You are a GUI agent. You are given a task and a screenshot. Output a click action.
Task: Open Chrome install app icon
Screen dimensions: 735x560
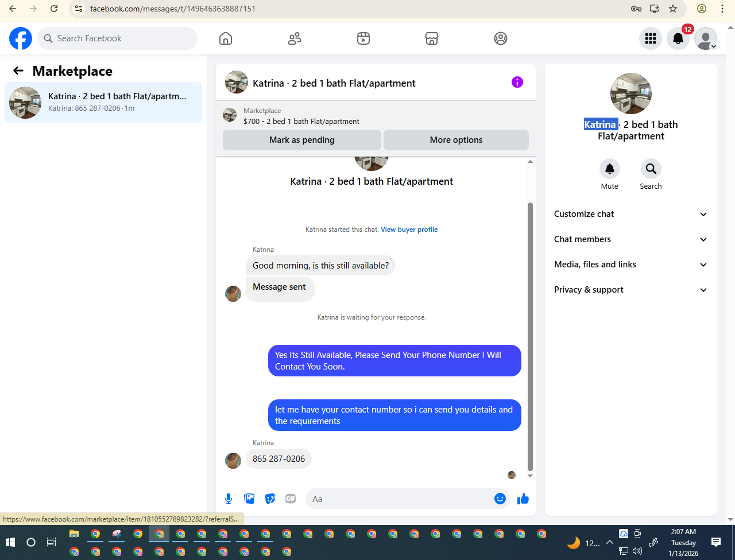point(655,9)
